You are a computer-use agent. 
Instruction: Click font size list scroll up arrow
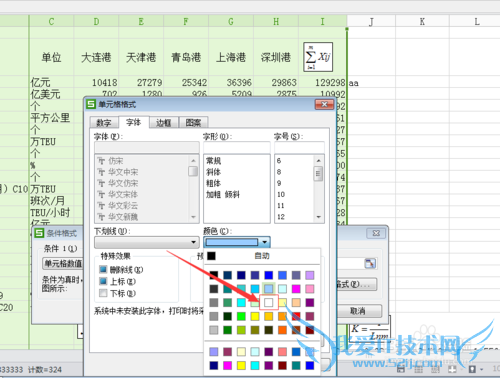319,161
